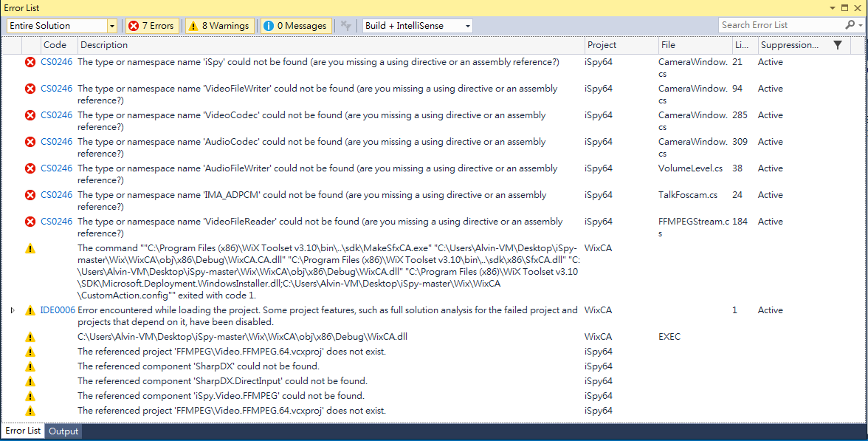Click warning icon on IDE0006 row
This screenshot has width=868, height=441.
pos(30,311)
